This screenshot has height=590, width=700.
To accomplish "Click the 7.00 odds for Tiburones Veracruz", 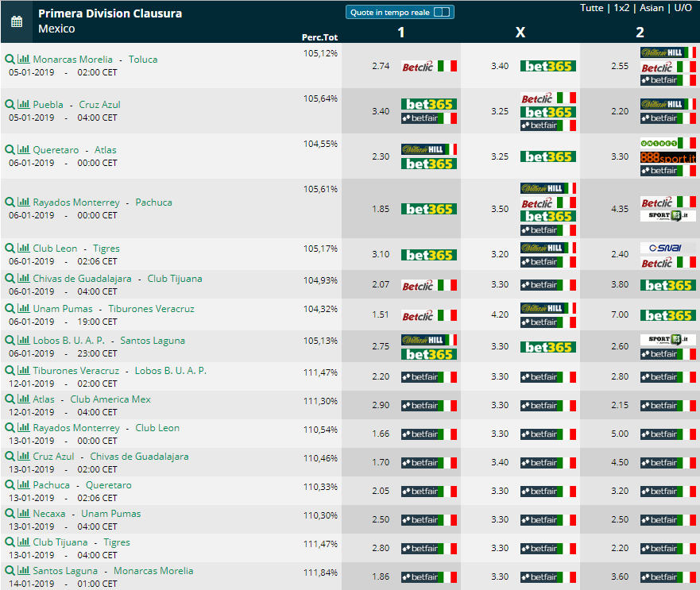I will 620,314.
